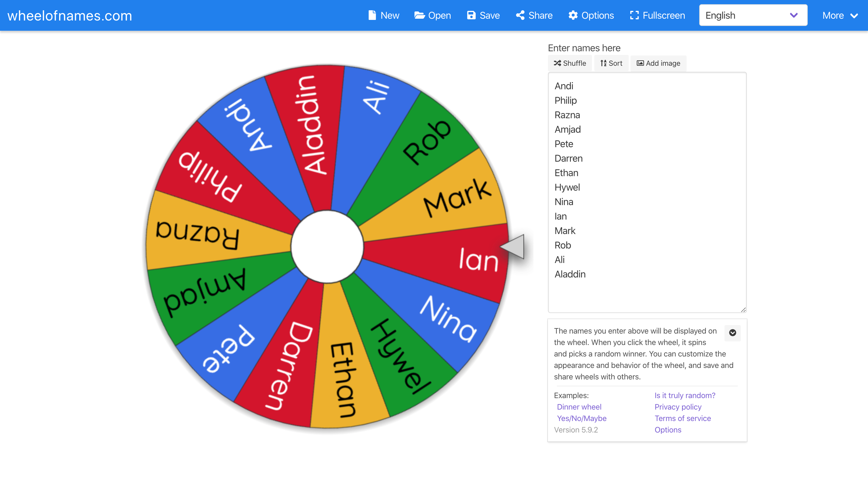The width and height of the screenshot is (868, 494).
Task: Click the Sort icon to order names
Action: point(611,63)
